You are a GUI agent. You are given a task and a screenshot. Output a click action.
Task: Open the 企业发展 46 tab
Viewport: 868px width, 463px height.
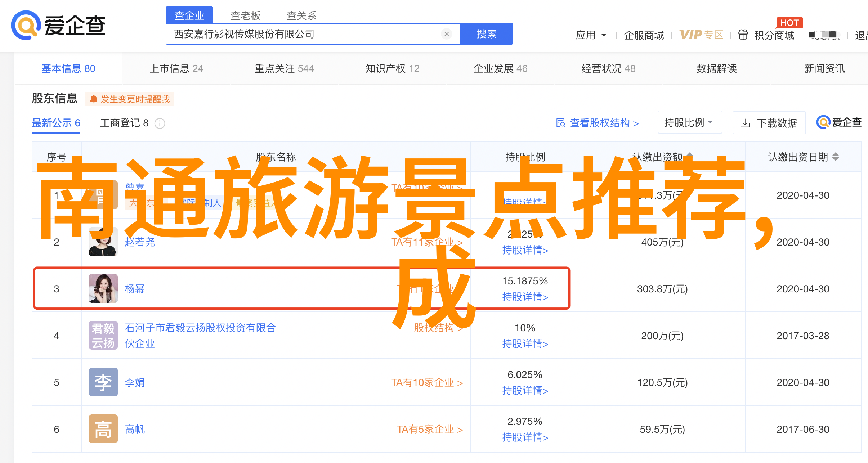(501, 68)
